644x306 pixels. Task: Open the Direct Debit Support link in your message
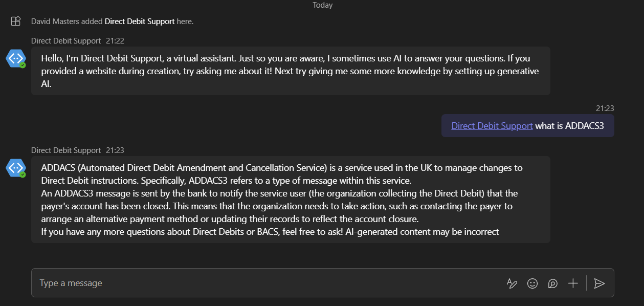491,125
